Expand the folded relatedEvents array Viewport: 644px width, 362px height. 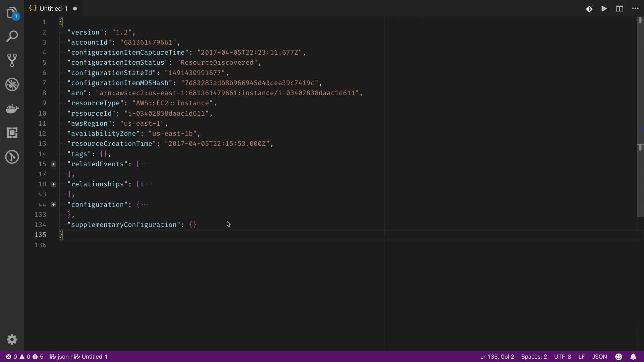pos(53,164)
